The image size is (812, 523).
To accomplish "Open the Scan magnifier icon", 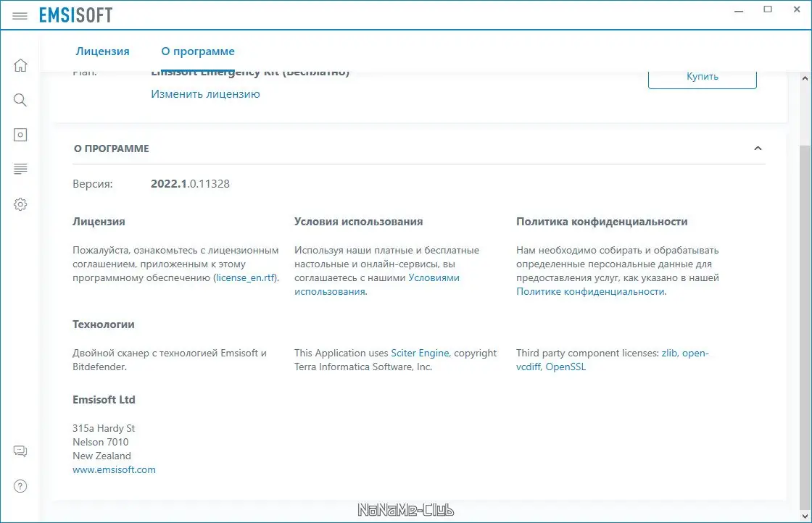I will point(20,100).
